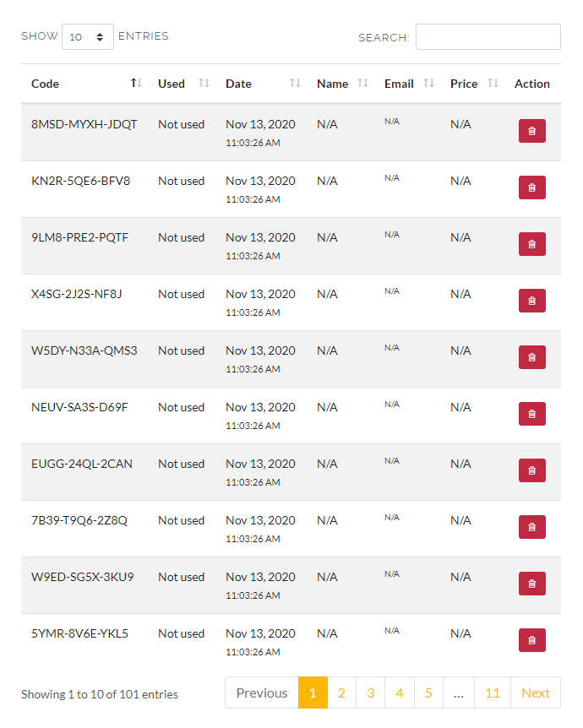This screenshot has height=728, width=583.
Task: Sort the table by Used status
Action: (183, 84)
